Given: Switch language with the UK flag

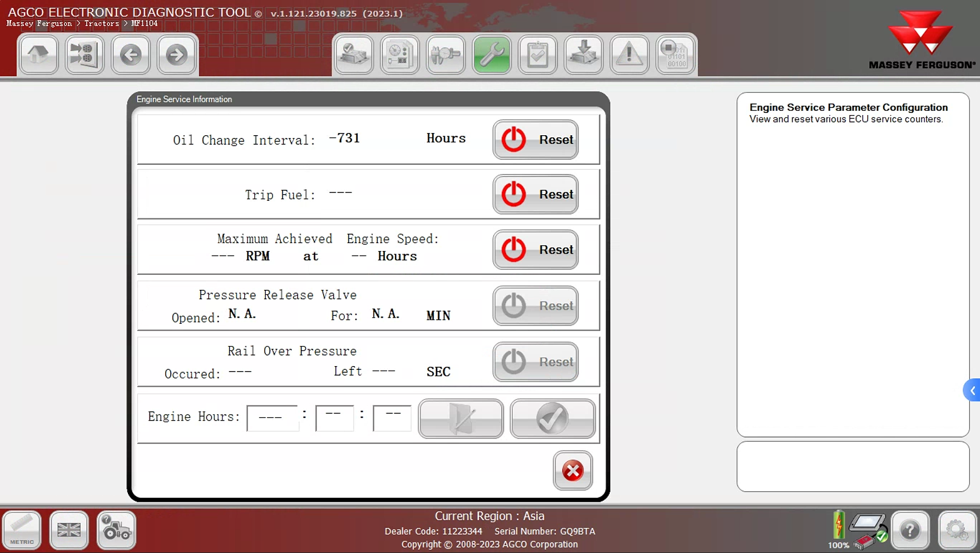Looking at the screenshot, I should (69, 530).
